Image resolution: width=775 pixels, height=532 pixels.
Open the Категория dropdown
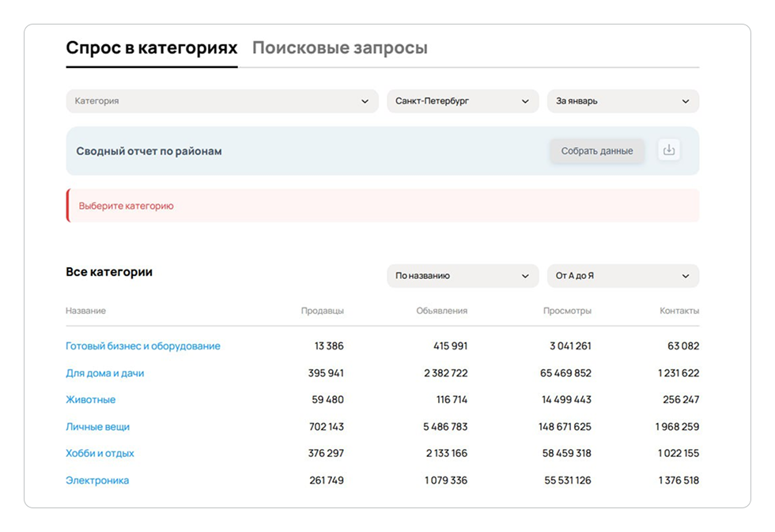click(221, 101)
